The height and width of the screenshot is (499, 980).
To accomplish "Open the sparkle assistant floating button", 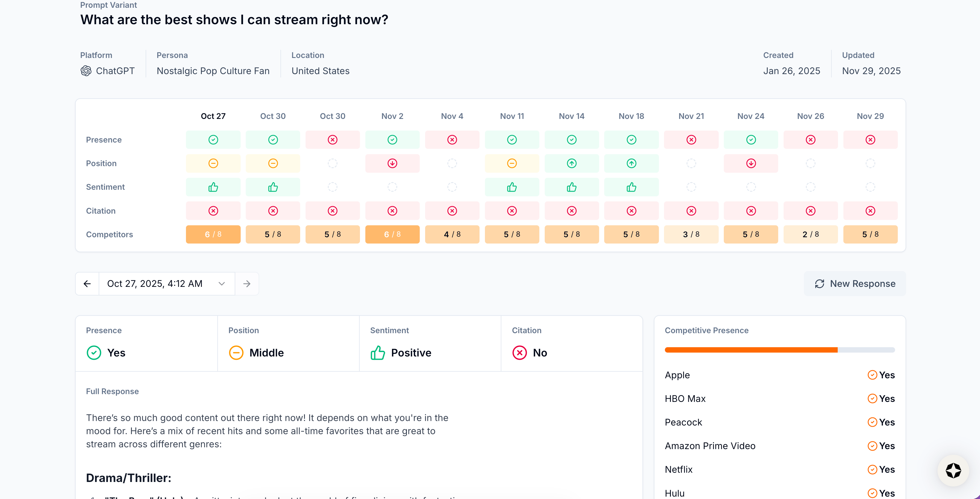I will coord(953,471).
